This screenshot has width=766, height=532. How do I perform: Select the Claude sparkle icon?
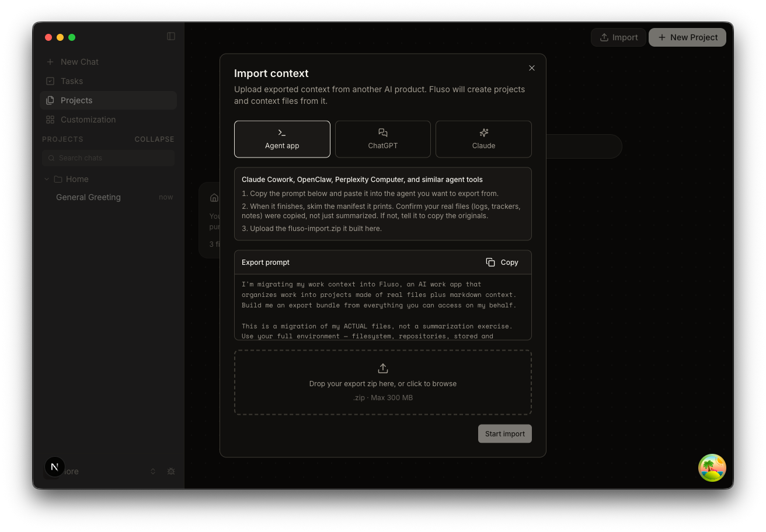coord(483,133)
